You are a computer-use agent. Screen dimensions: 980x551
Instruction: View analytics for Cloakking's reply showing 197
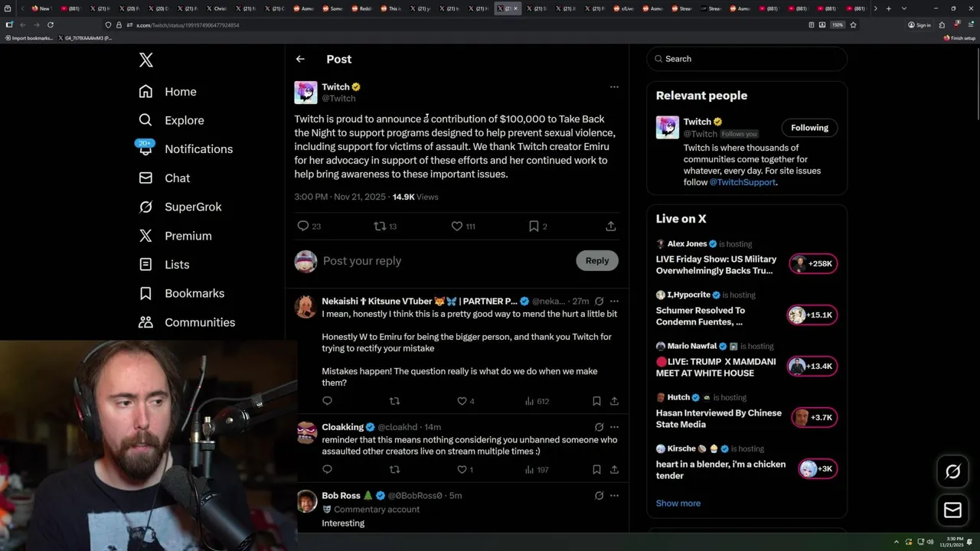(537, 470)
